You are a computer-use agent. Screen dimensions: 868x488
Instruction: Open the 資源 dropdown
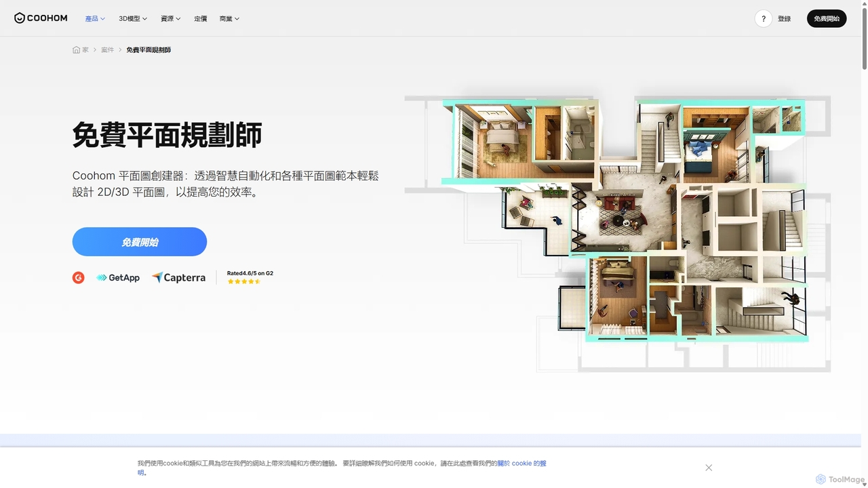coord(170,19)
